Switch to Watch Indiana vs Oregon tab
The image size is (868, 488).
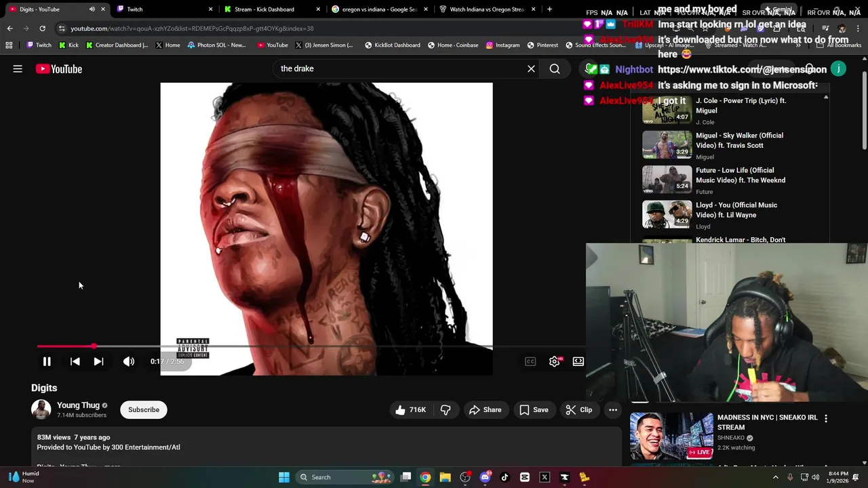(x=487, y=9)
